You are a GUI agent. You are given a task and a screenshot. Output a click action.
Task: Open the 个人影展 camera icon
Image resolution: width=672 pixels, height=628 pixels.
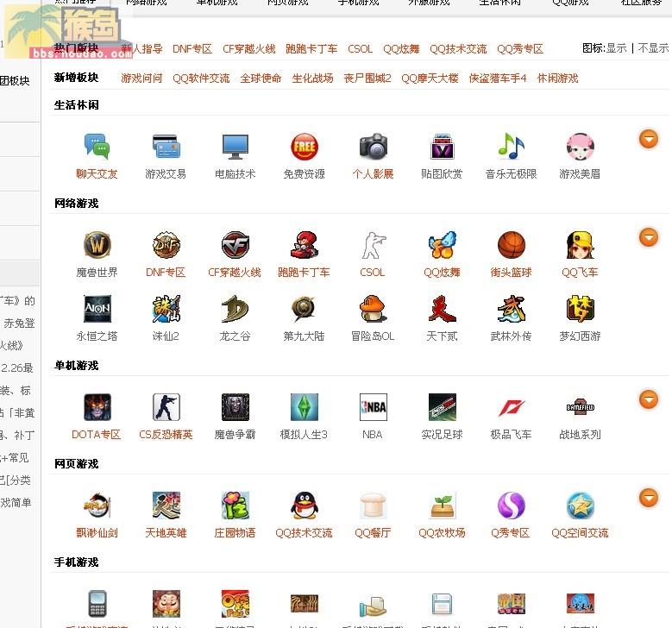click(x=374, y=146)
